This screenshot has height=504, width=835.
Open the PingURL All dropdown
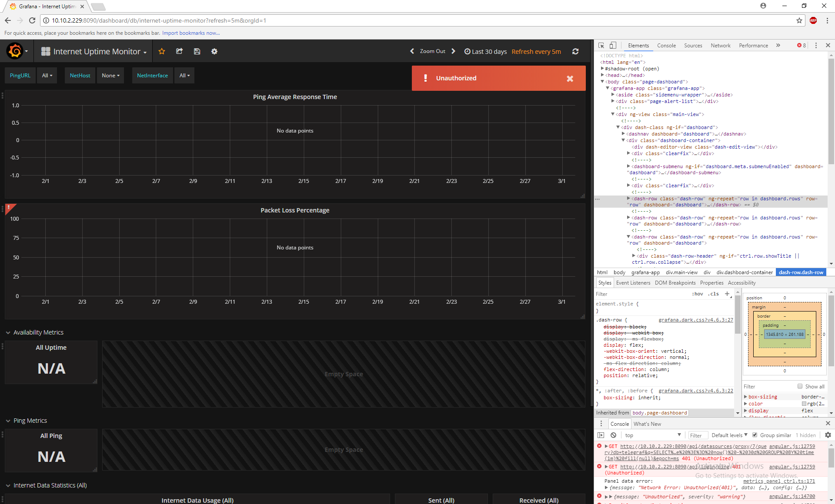[47, 75]
